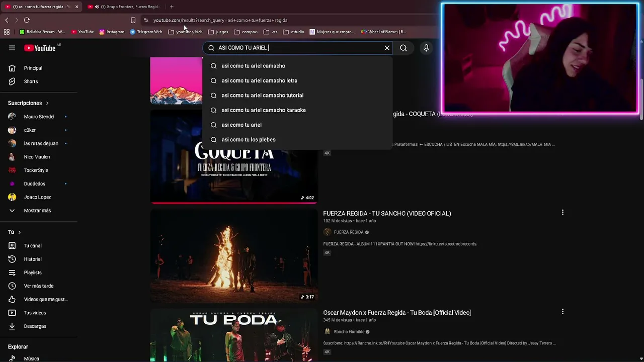The height and width of the screenshot is (362, 644).
Task: Start voice search with the microphone
Action: point(426,48)
